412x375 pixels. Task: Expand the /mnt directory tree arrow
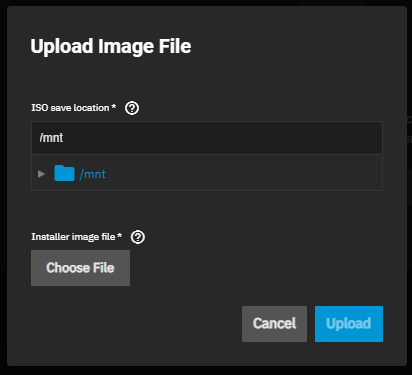41,174
